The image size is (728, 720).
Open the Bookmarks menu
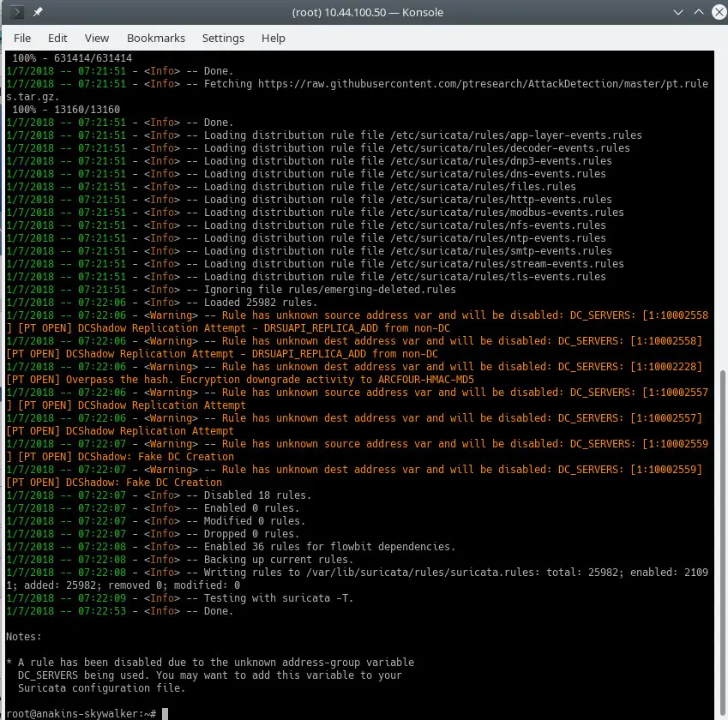(156, 38)
